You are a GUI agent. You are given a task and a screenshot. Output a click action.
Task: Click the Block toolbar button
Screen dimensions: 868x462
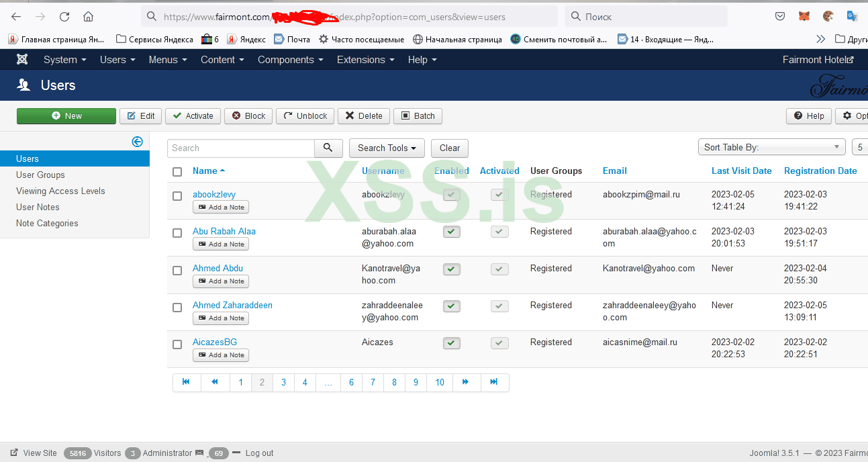[x=248, y=116]
